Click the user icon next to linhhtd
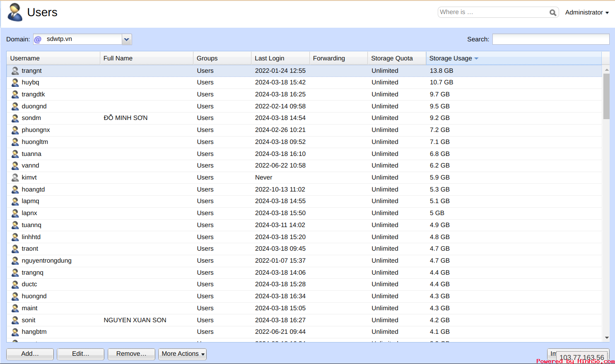 pyautogui.click(x=15, y=237)
